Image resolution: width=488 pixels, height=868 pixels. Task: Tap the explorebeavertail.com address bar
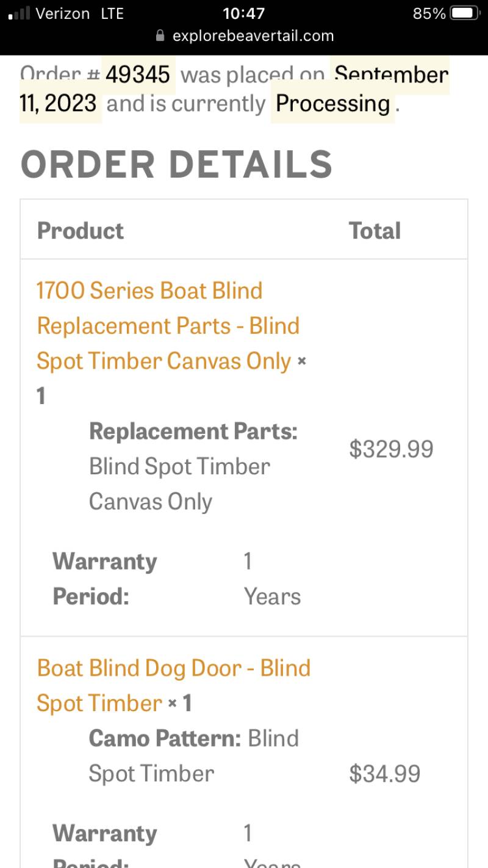pyautogui.click(x=245, y=35)
